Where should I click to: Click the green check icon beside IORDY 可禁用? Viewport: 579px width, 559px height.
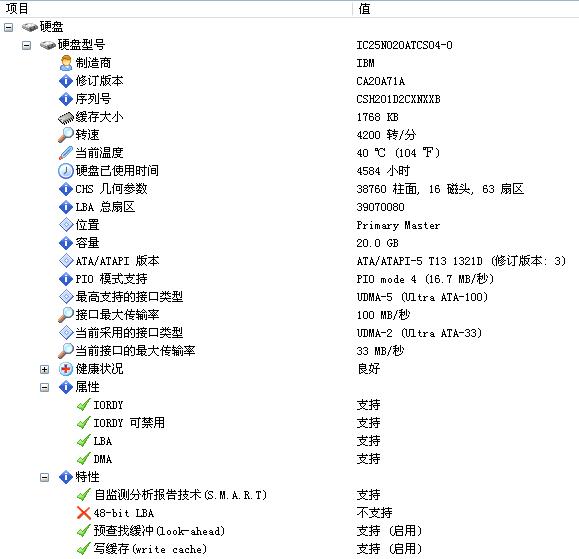[x=84, y=423]
